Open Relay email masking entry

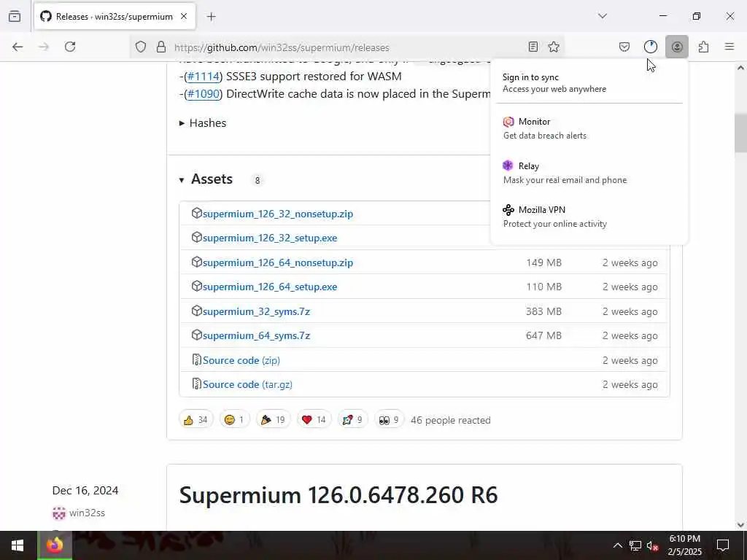click(x=589, y=173)
